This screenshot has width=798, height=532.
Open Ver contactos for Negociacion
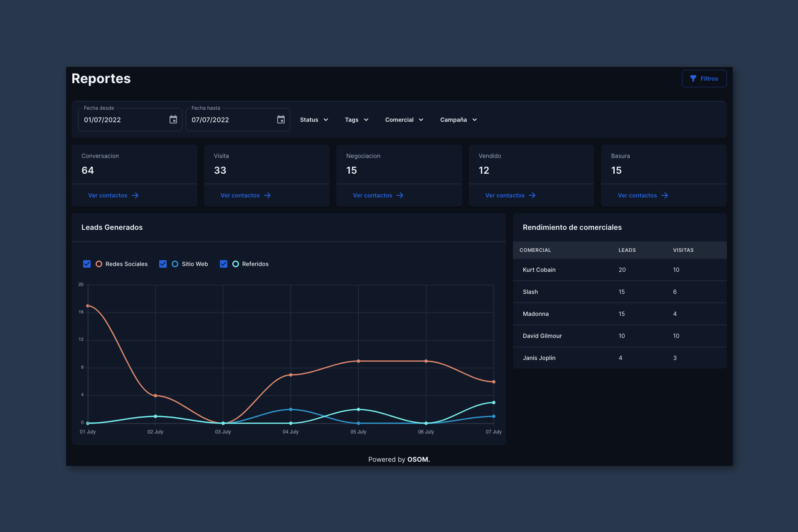pyautogui.click(x=378, y=195)
